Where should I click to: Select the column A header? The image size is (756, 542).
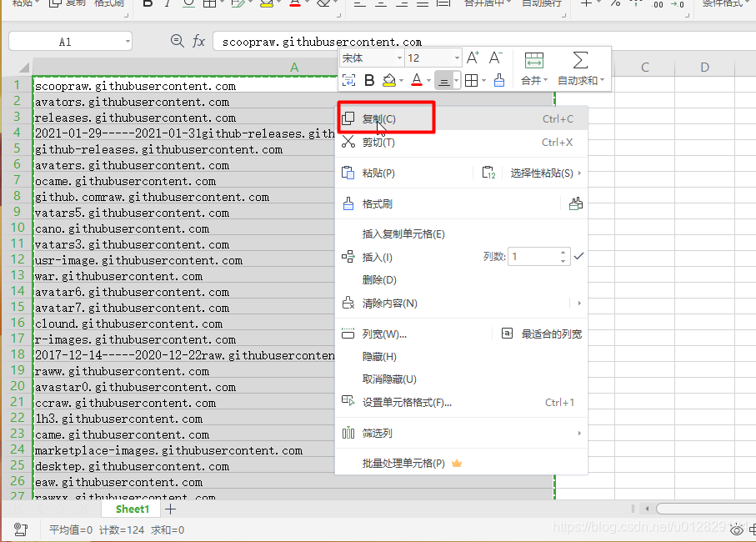coord(294,68)
